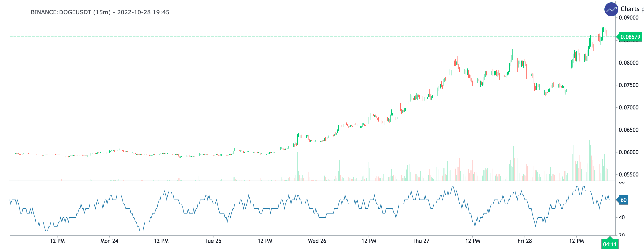Click 12 PM label between Mon 24 and Tue 25
Screen dimensions: 644x251
point(161,241)
